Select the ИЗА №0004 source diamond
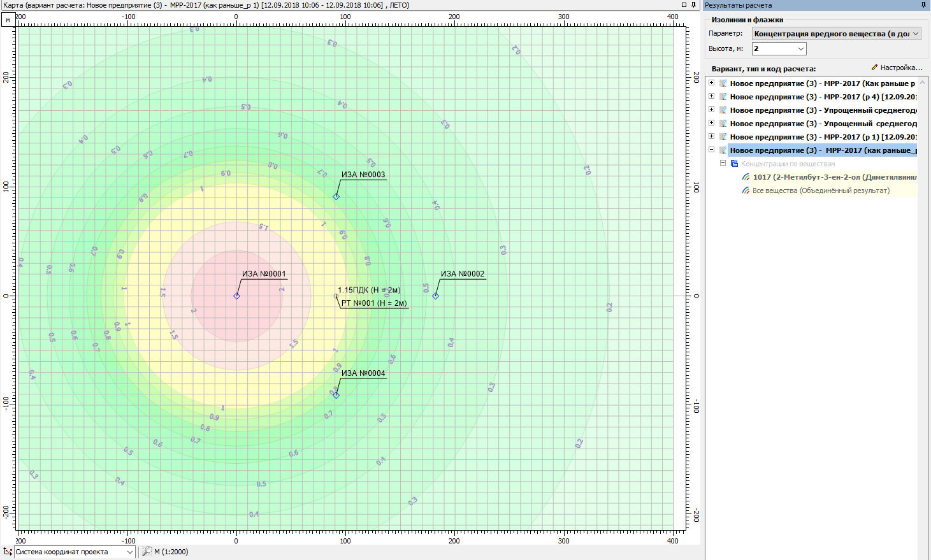This screenshot has height=560, width=931. coord(336,395)
